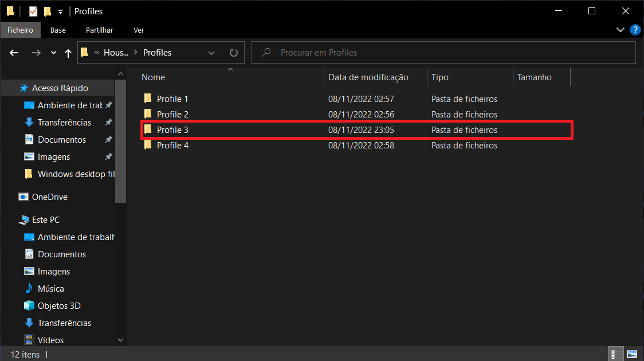
Task: Sort files by Nome column header
Action: click(153, 77)
